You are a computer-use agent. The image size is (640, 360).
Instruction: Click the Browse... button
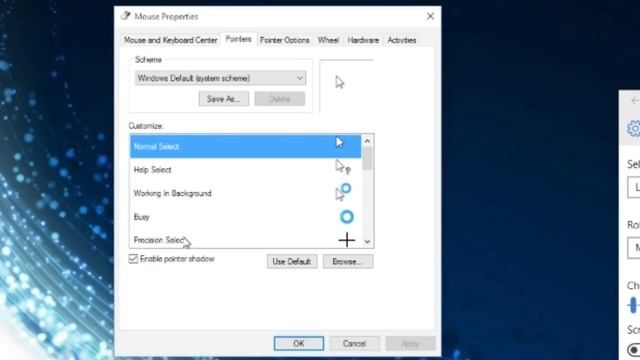[x=348, y=261]
